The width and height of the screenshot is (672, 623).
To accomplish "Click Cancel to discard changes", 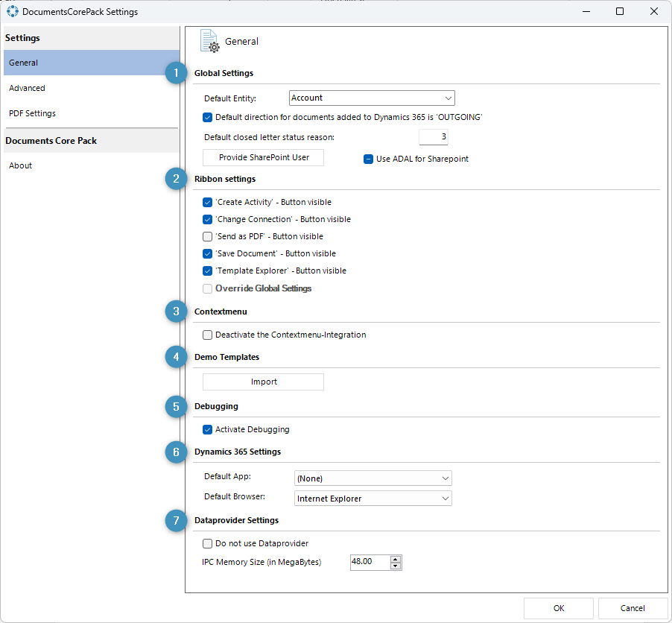I will (x=633, y=608).
